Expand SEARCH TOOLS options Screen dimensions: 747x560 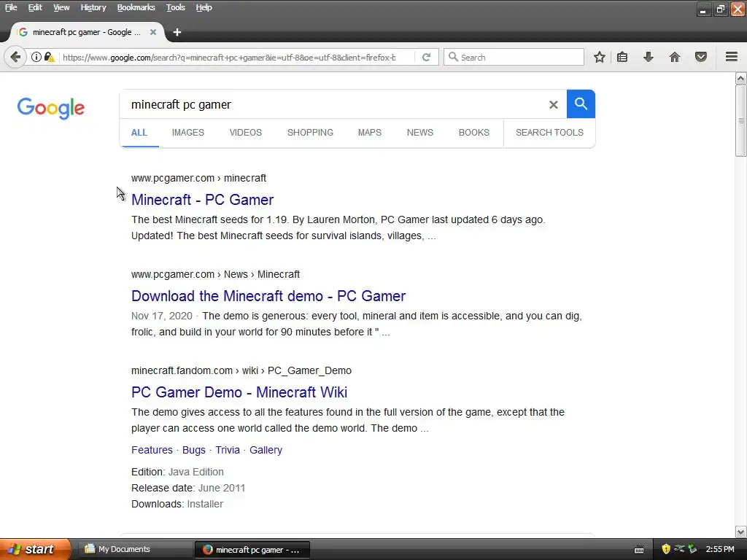(549, 133)
